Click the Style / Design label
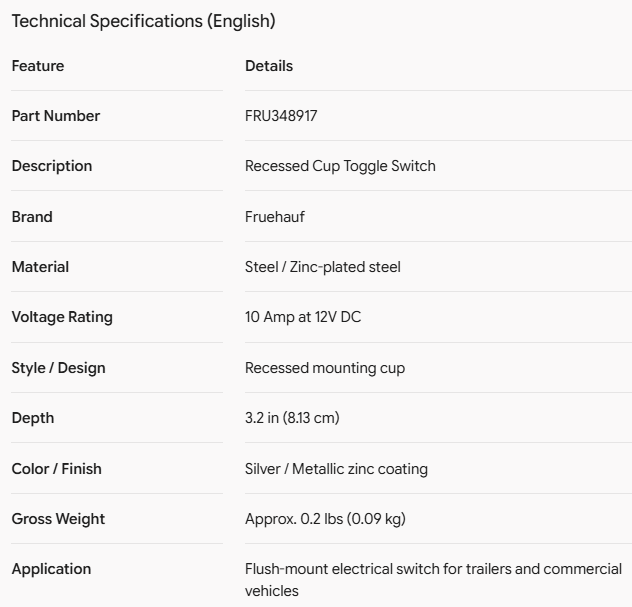This screenshot has width=632, height=607. pos(58,368)
